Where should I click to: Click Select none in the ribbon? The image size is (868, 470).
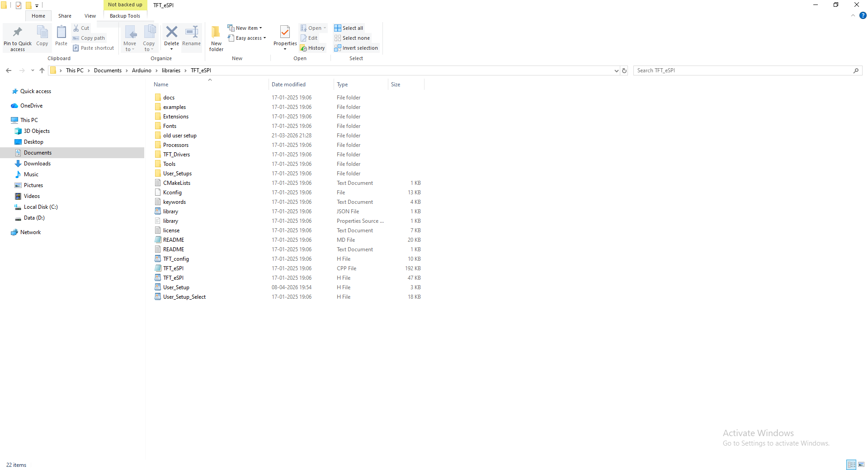[x=352, y=38]
